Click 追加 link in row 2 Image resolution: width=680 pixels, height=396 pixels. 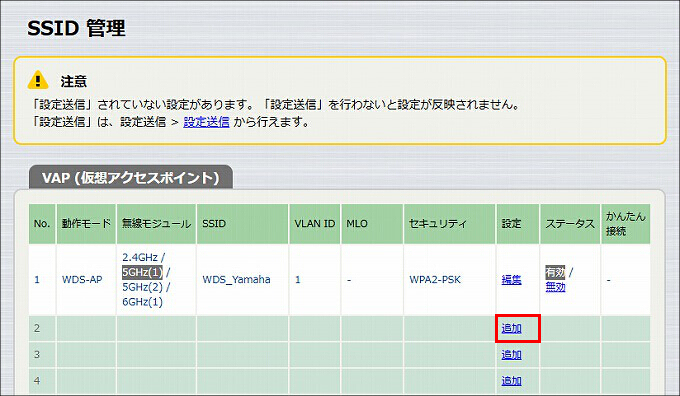511,328
